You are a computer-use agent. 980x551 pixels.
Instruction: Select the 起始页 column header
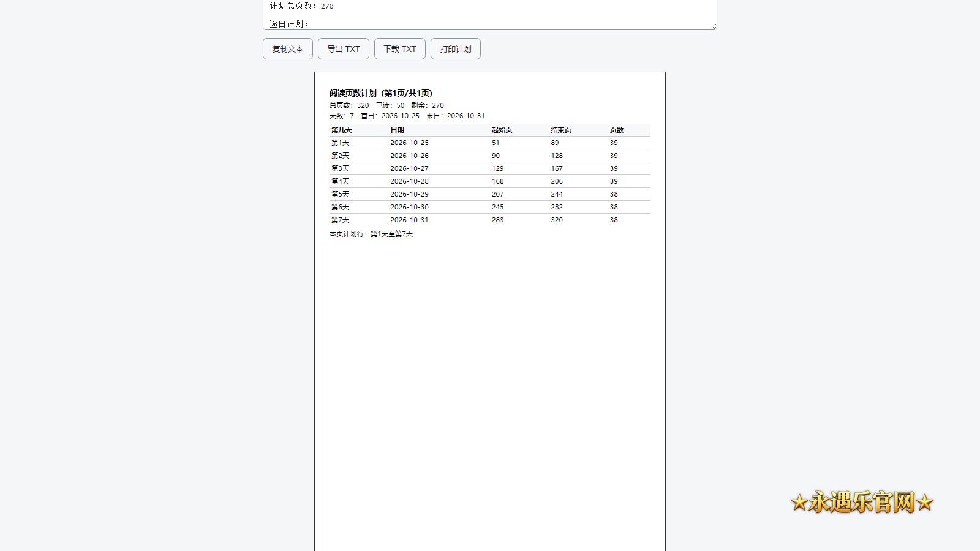tap(502, 130)
